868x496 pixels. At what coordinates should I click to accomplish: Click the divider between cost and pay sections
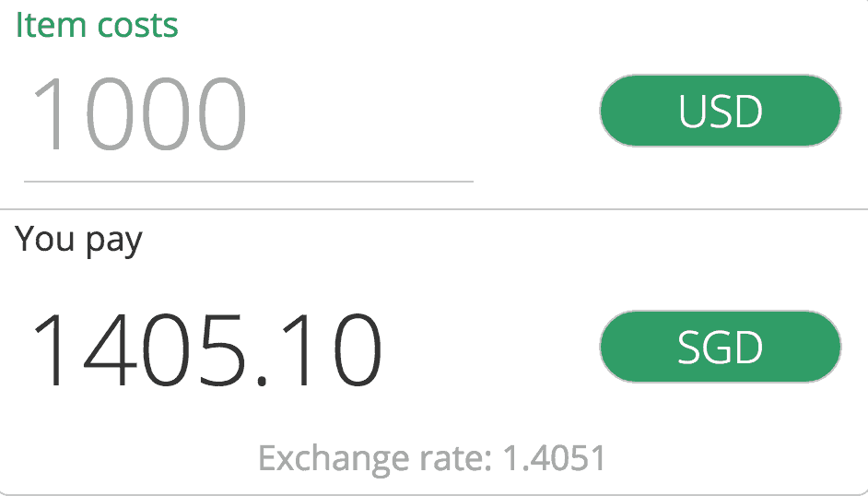tap(434, 210)
